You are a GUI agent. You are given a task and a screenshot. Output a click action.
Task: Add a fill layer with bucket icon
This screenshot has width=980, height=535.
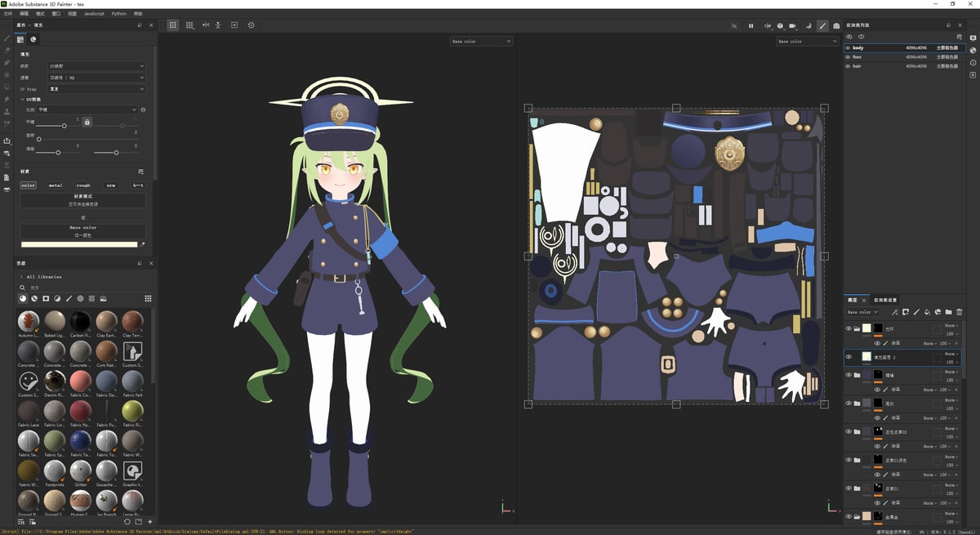pyautogui.click(x=927, y=312)
